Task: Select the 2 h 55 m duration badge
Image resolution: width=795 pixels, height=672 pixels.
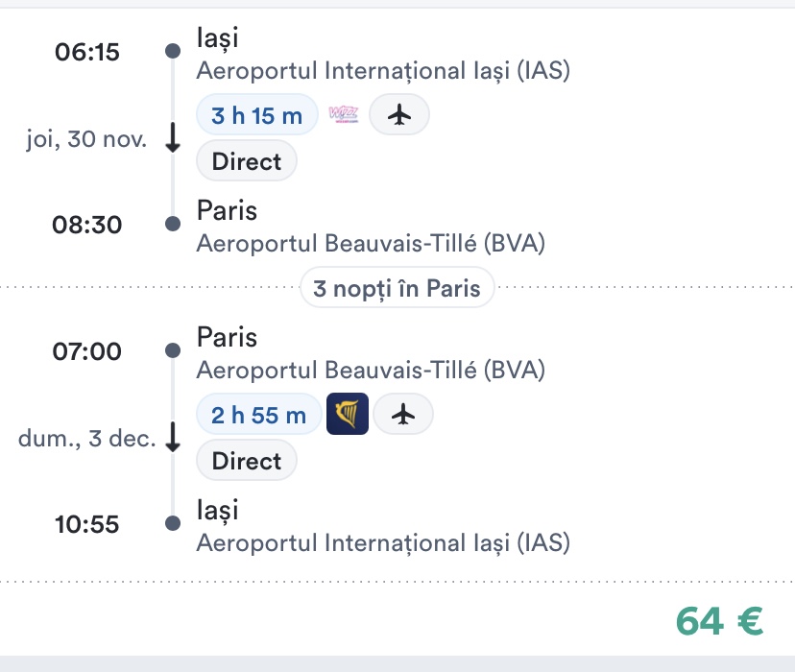Action: 259,415
